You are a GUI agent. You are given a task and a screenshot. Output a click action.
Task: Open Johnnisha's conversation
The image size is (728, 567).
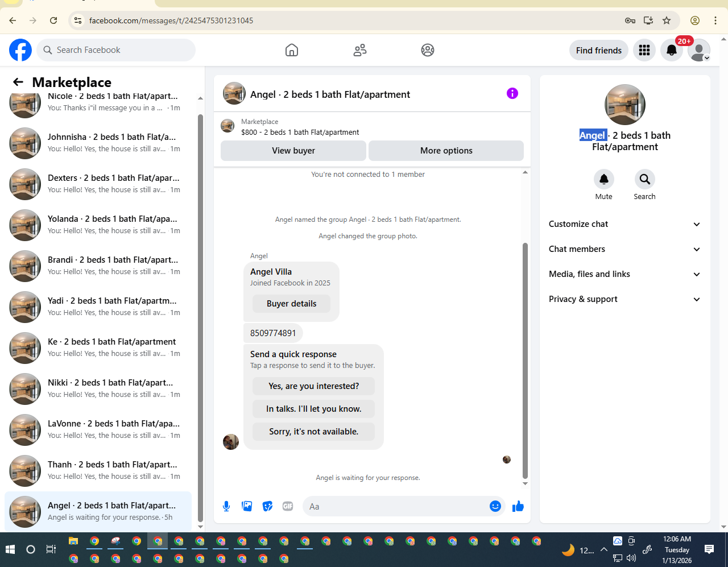[98, 143]
